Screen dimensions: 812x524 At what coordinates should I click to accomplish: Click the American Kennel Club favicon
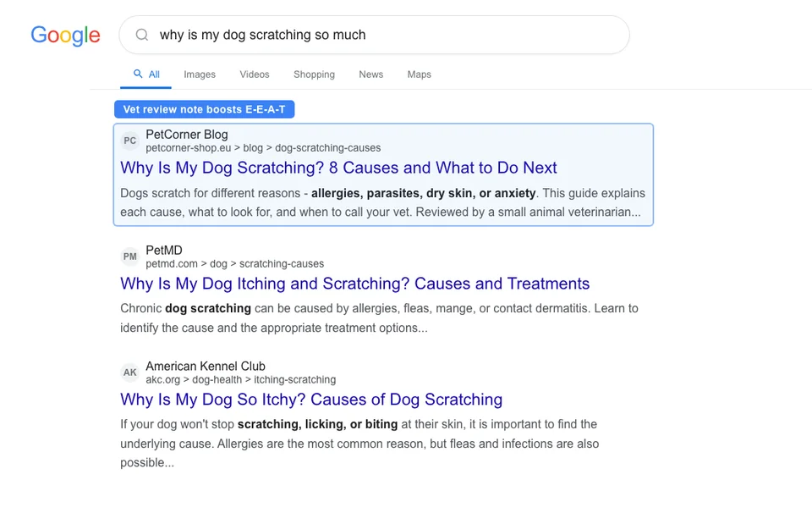129,372
